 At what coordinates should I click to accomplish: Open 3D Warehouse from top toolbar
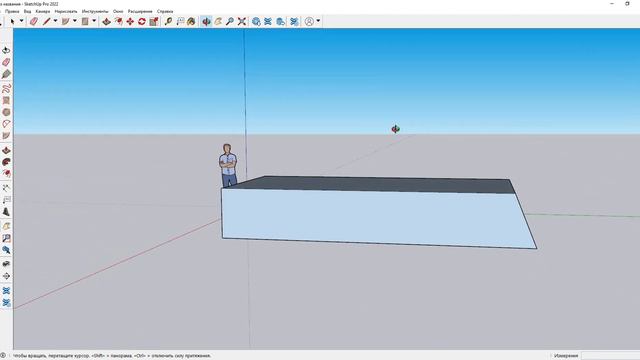coord(256,21)
